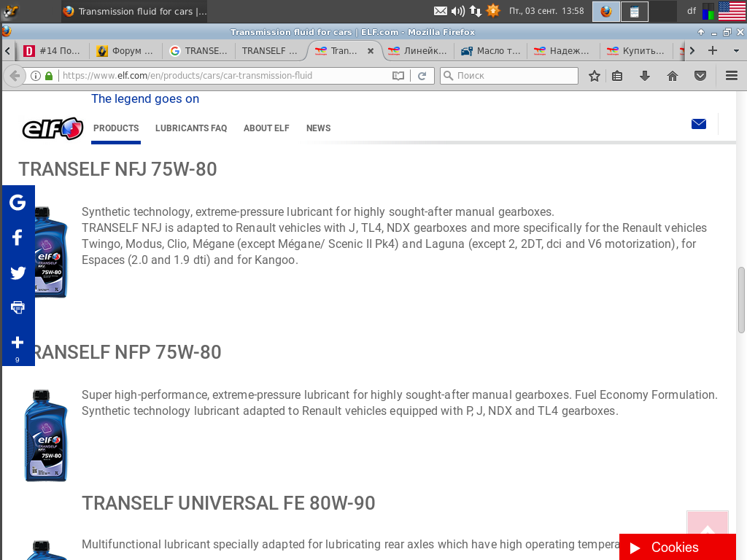The image size is (747, 560).
Task: Open TRANSELF UNIVERSAL FE 80W-90 heading
Action: tap(228, 503)
